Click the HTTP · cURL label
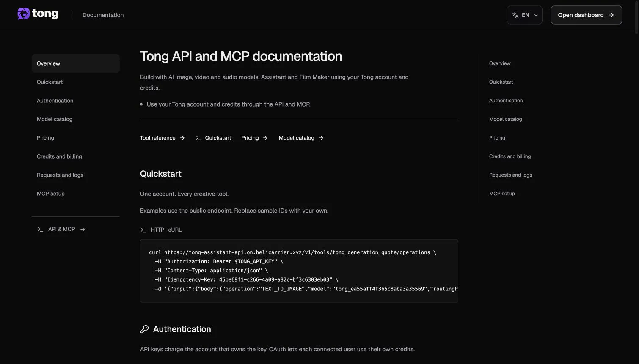This screenshot has height=364, width=639. (x=166, y=230)
